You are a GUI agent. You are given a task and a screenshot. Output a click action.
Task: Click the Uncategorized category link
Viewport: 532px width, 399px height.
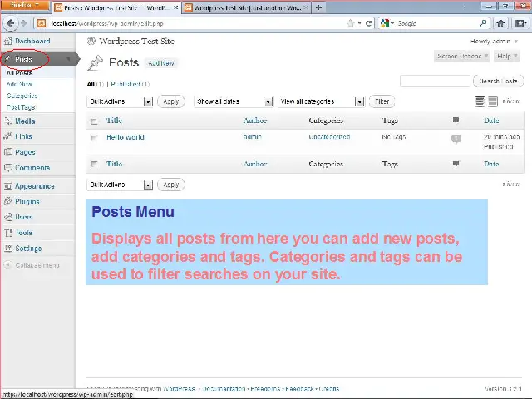329,136
